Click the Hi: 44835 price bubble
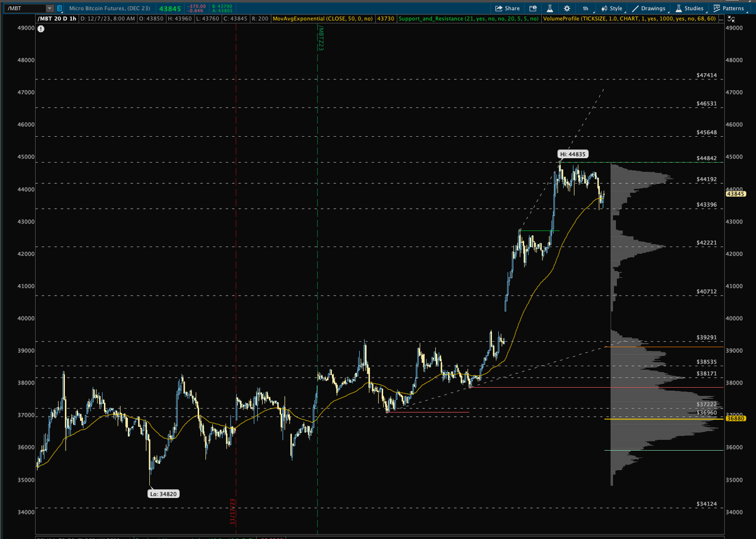This screenshot has width=756, height=539. [x=573, y=154]
